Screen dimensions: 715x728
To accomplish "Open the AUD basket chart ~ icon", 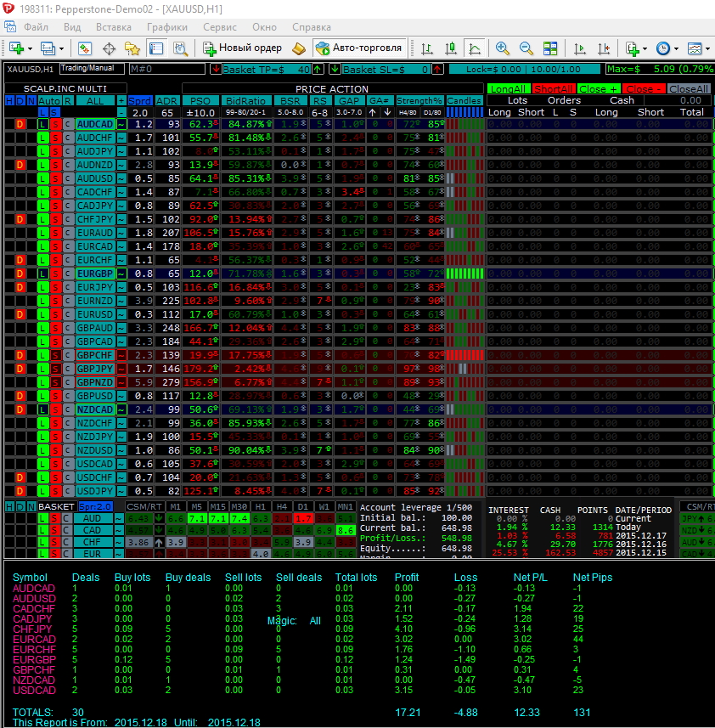I will point(119,519).
